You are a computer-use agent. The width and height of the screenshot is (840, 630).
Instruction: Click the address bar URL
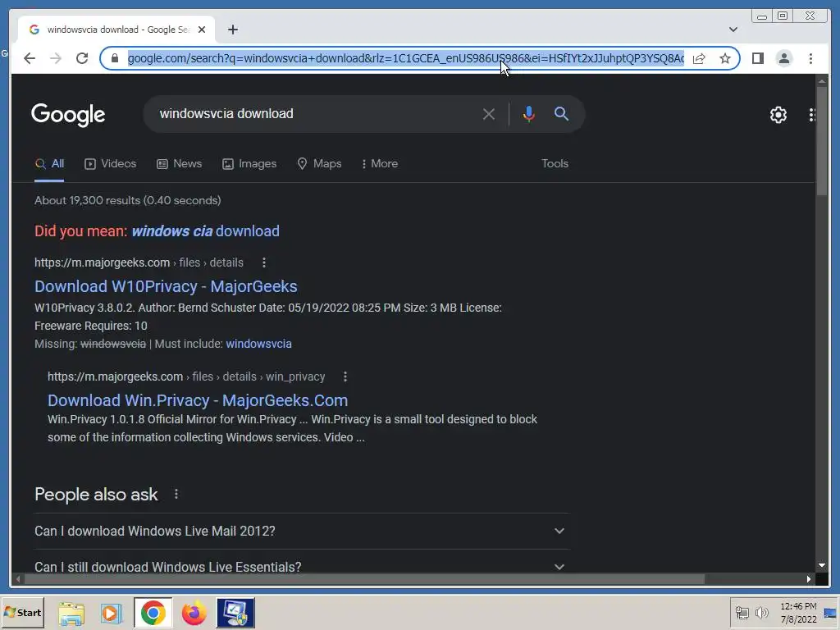[405, 58]
